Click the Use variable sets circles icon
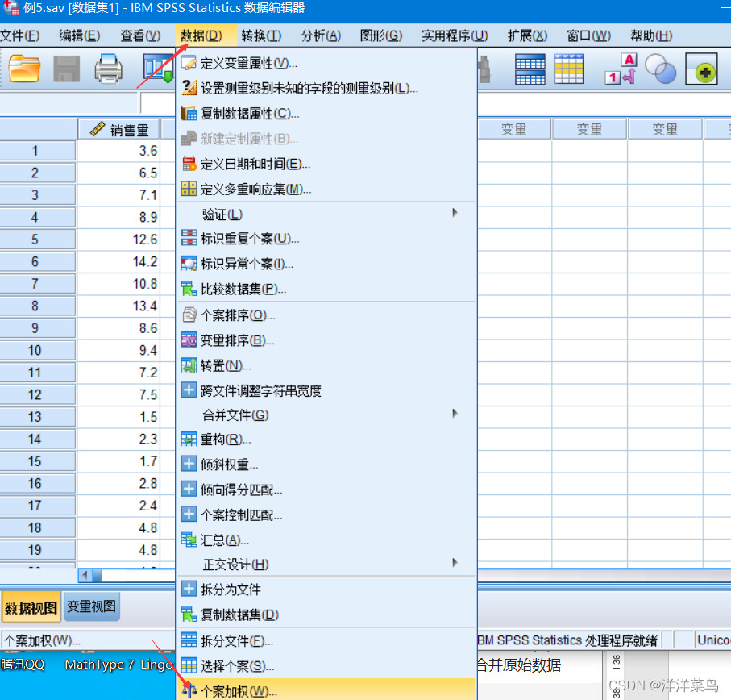 [661, 69]
